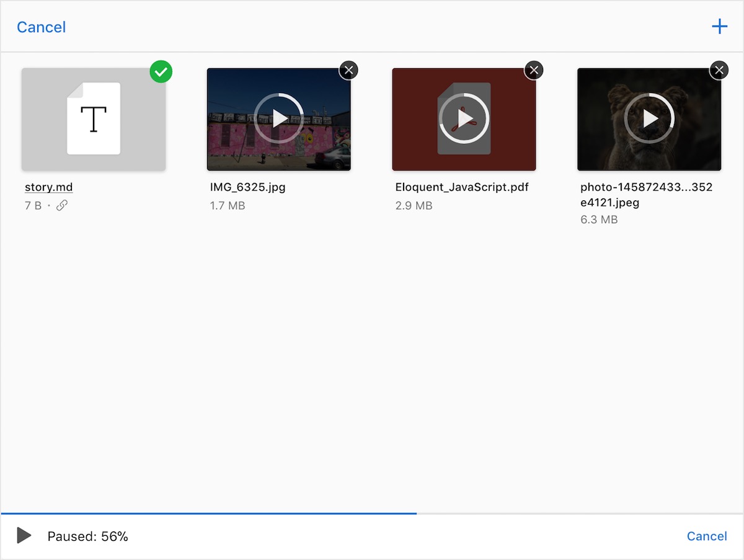
Task: Remove IMG_6325.jpg with its X icon
Action: pyautogui.click(x=348, y=70)
